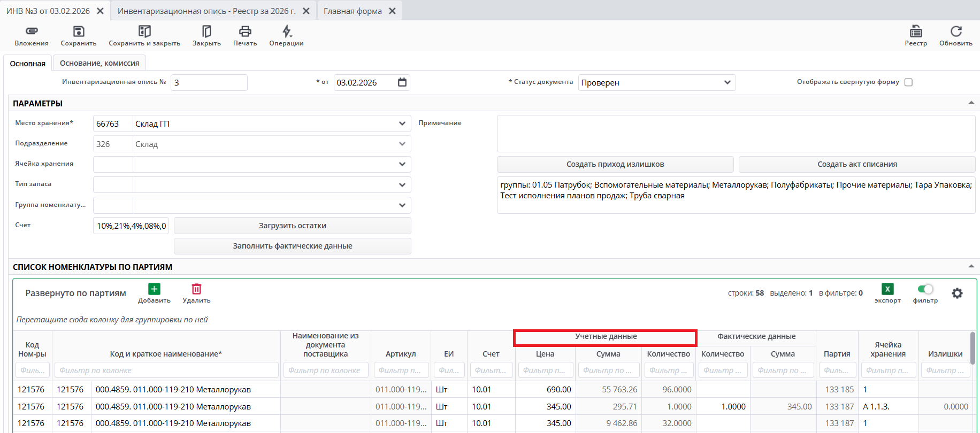
Task: Open the Место хранения dropdown list
Action: pos(402,123)
